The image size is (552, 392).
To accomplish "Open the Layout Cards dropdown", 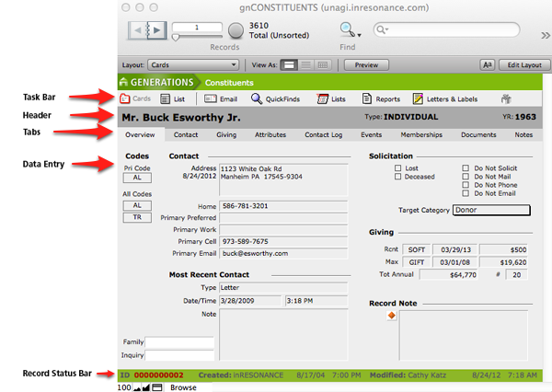I will click(x=194, y=64).
